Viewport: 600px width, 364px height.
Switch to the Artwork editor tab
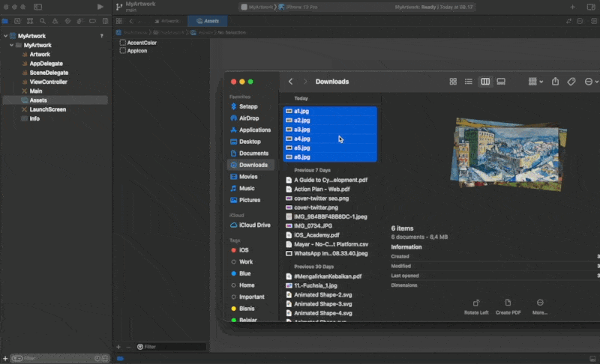coord(167,21)
